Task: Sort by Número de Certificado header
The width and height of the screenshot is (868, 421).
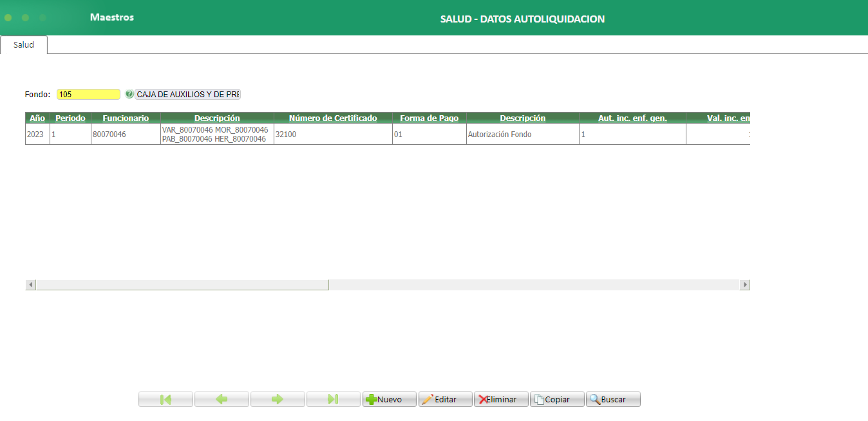Action: coord(333,118)
